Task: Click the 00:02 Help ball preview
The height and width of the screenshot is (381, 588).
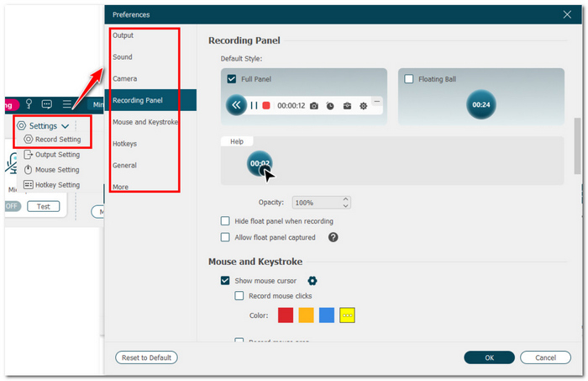Action: (260, 163)
